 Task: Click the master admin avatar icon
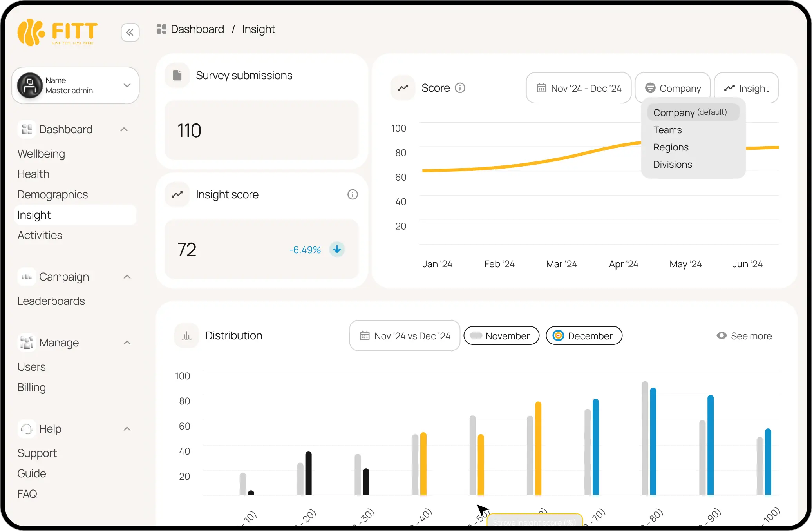click(30, 85)
